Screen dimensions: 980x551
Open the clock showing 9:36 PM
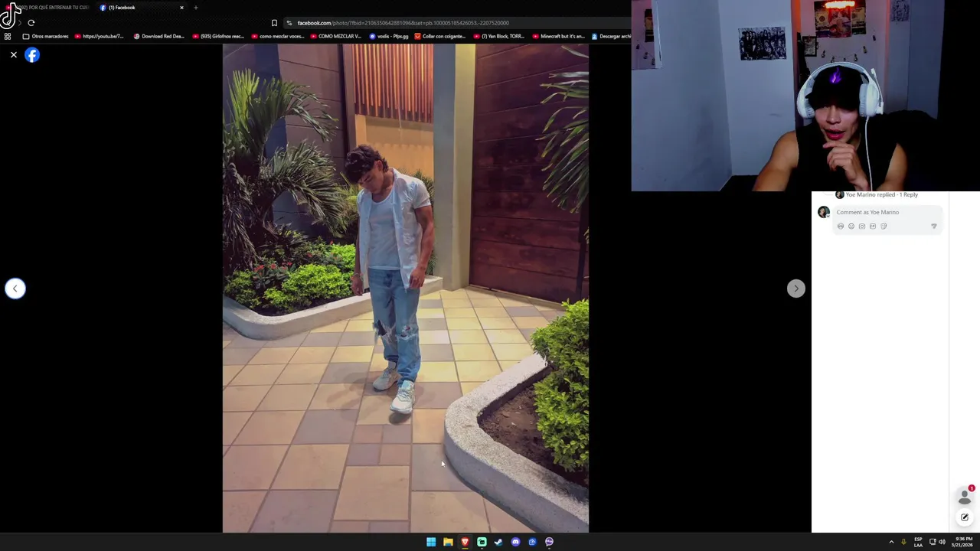(963, 542)
